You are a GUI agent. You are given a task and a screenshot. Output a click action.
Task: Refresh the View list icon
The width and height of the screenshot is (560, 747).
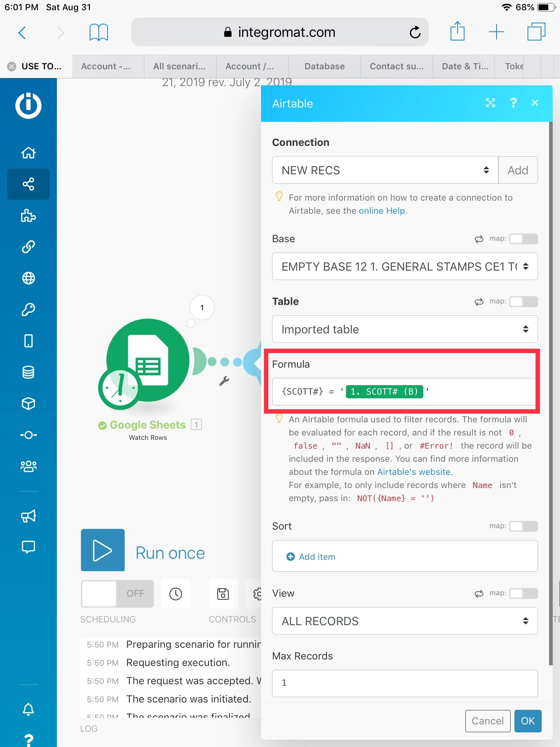[479, 593]
